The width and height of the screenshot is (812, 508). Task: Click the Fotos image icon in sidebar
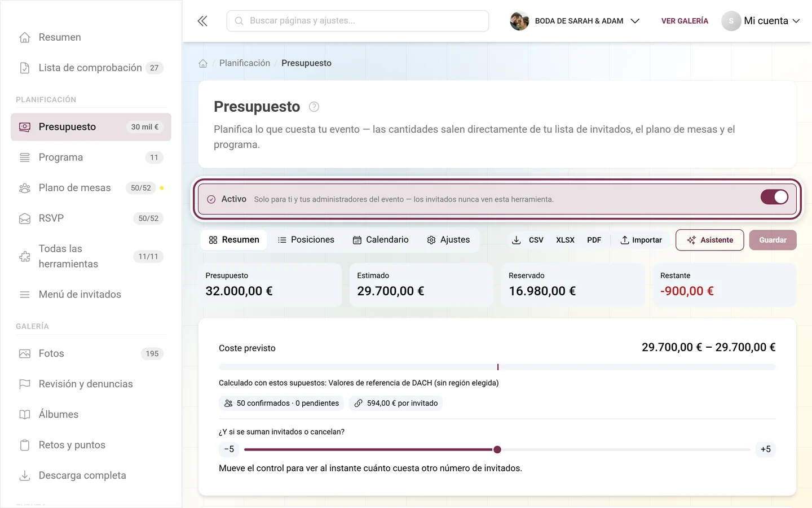(x=25, y=353)
